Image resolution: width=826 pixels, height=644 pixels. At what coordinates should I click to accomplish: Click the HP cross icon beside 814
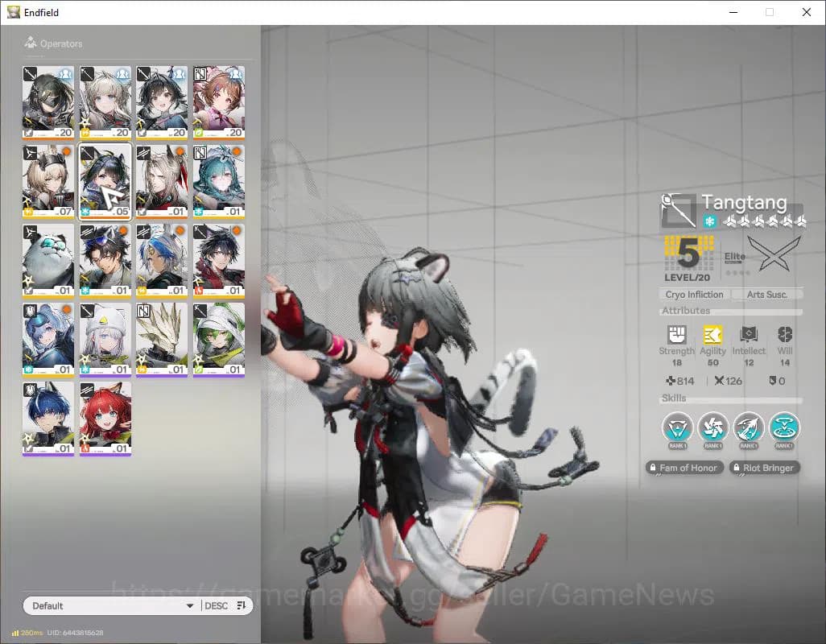tap(671, 381)
